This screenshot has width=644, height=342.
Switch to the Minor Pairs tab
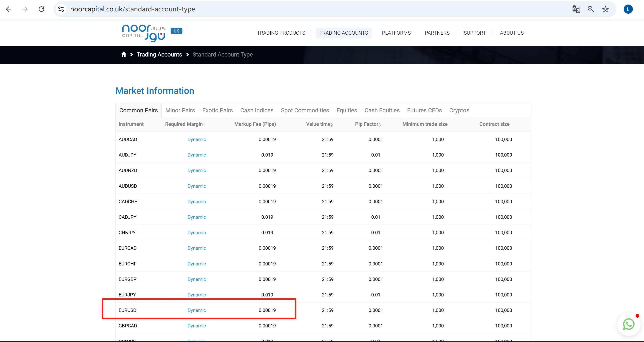pos(180,110)
